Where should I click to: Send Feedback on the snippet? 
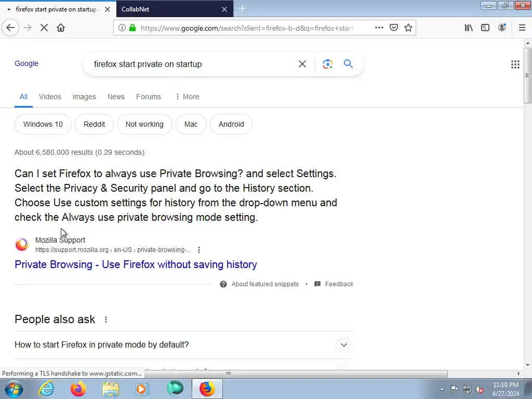click(x=339, y=284)
